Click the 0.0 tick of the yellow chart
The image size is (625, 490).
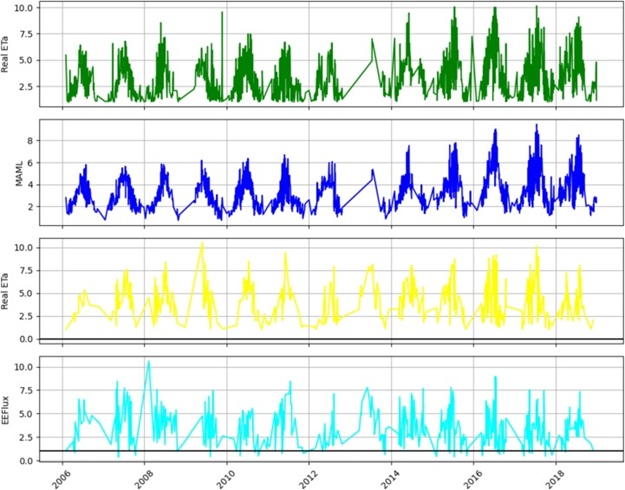point(28,339)
